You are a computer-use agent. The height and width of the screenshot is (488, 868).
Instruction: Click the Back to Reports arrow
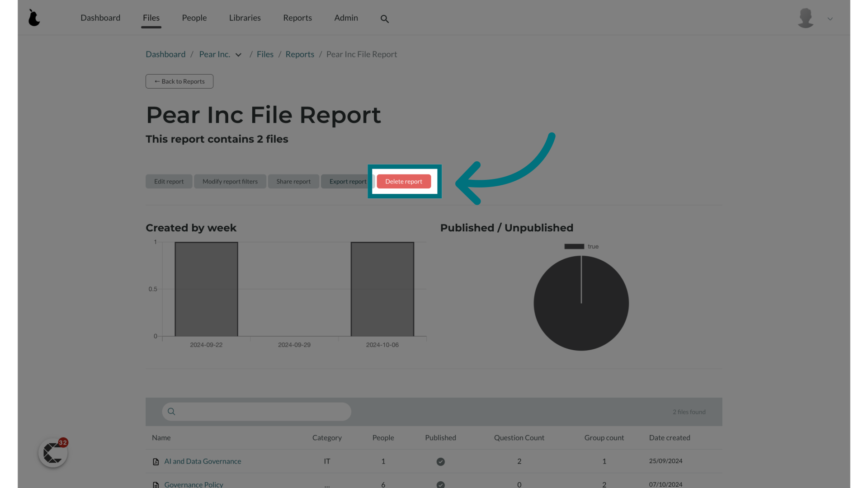point(179,80)
